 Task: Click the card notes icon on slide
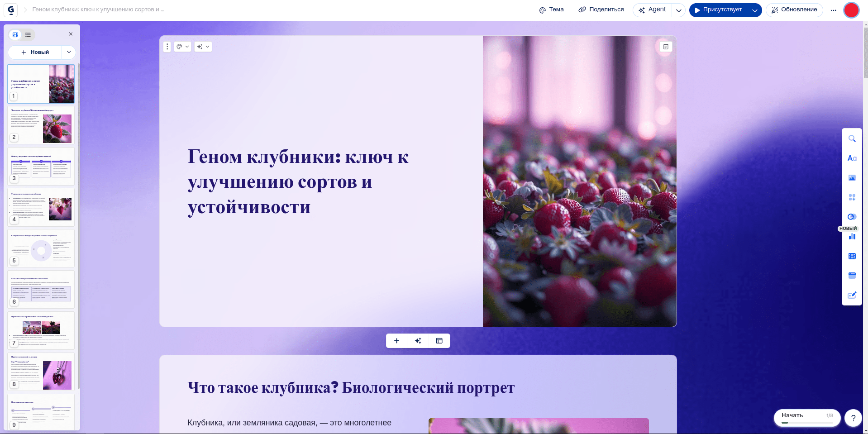(666, 47)
